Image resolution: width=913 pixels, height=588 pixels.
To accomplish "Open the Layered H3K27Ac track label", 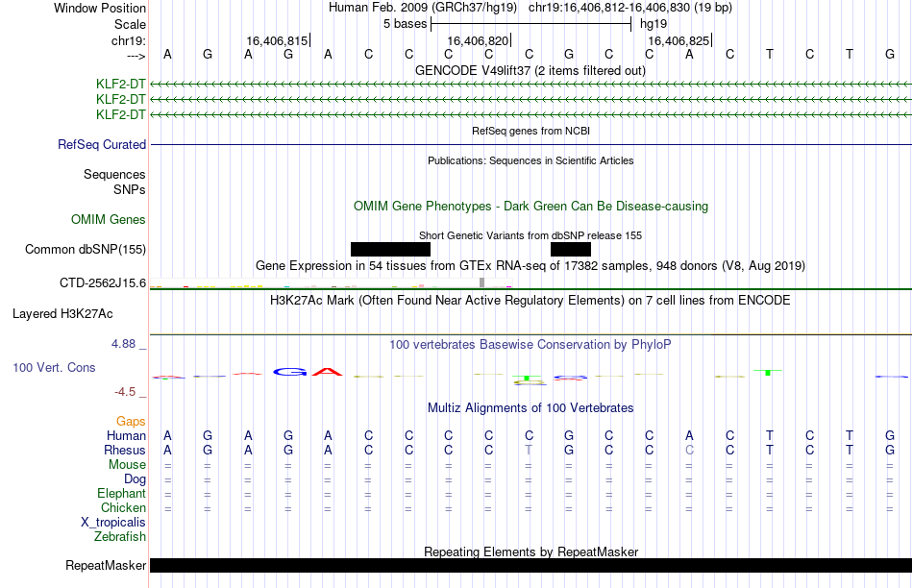I will pos(62,314).
